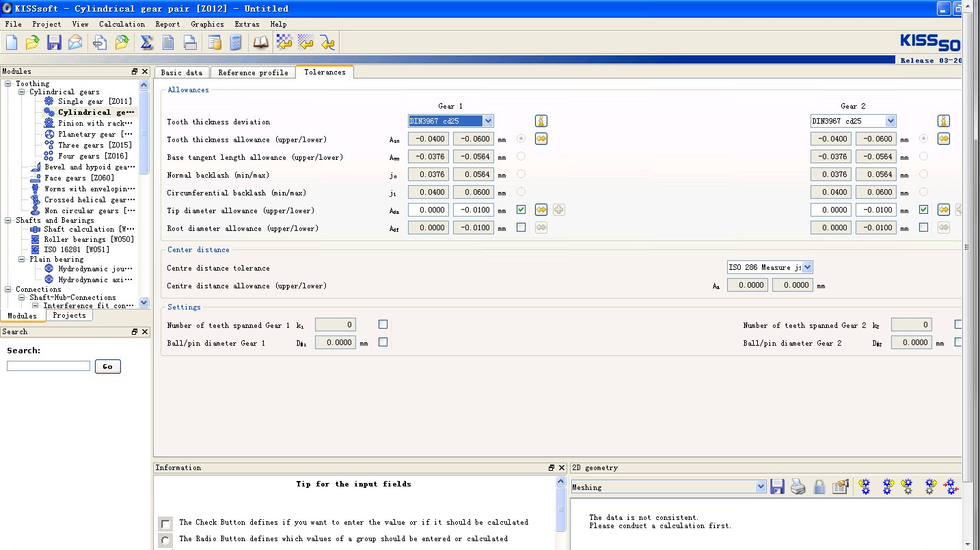Open the calculator toolbar icon
Screen dimensions: 980x550
pos(236,42)
